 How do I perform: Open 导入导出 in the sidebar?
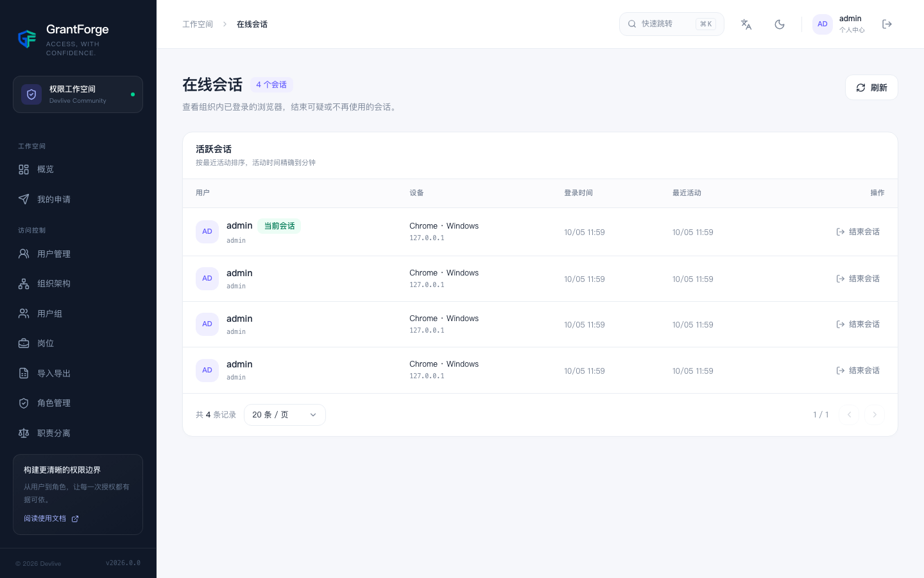[x=78, y=373]
